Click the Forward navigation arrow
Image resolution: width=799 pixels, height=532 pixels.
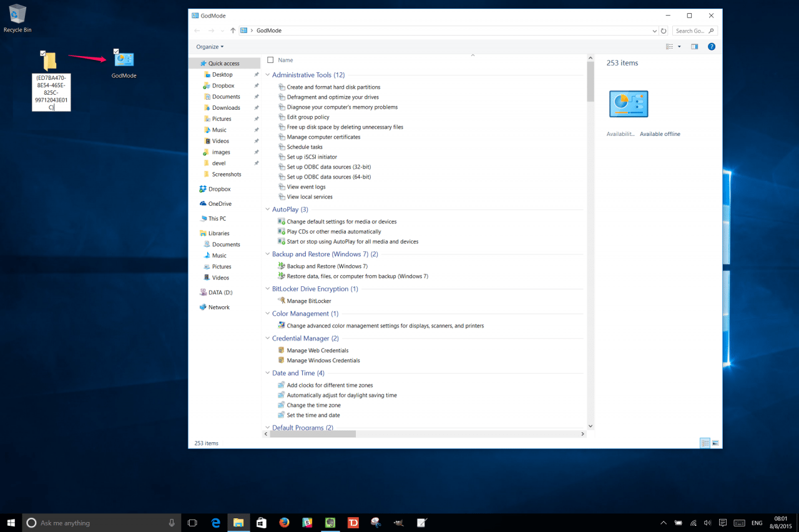tap(212, 31)
